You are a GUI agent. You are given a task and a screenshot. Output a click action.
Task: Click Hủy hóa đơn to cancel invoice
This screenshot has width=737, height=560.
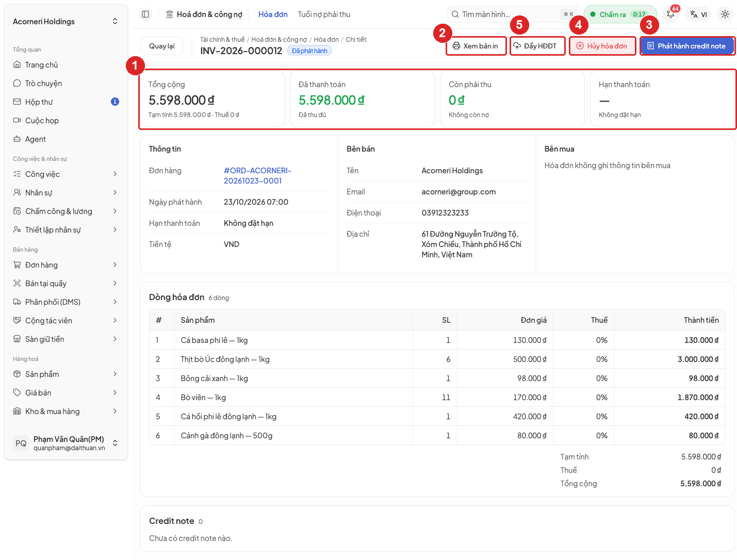(x=602, y=46)
